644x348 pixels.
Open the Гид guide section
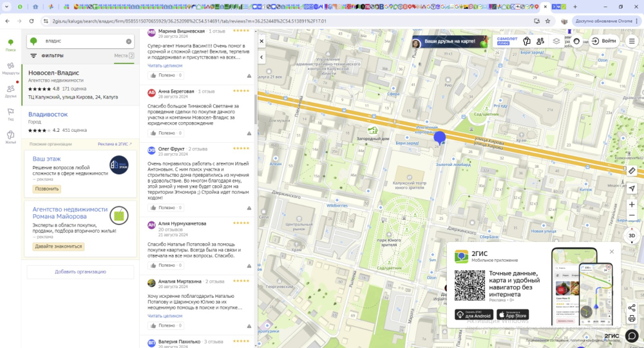11,114
